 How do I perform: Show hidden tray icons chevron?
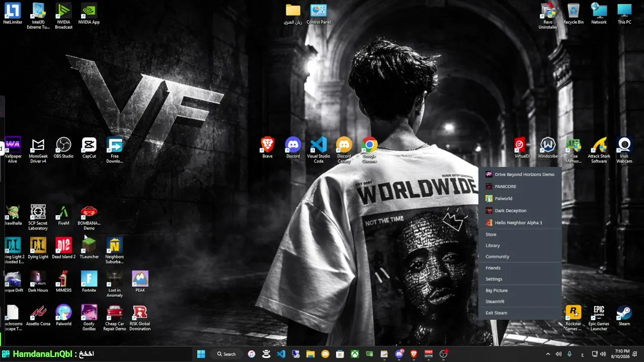click(548, 354)
